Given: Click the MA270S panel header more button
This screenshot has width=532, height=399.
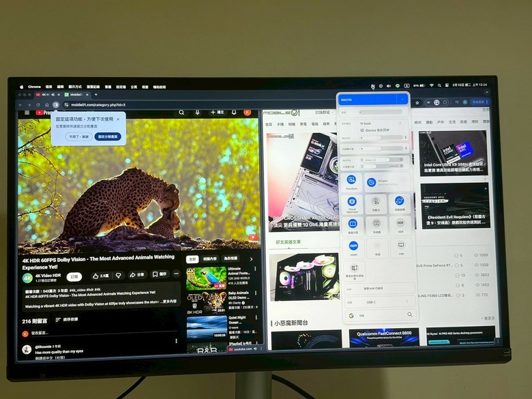Looking at the screenshot, I should tap(402, 100).
